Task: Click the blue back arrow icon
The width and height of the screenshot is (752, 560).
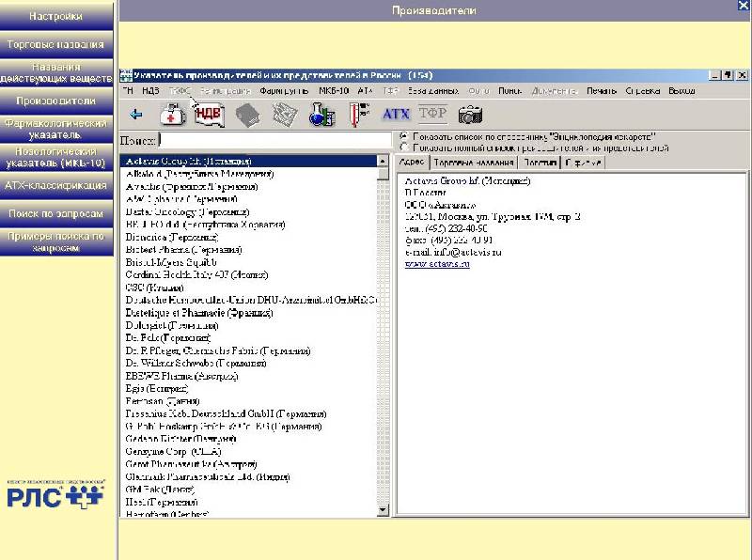Action: [136, 114]
